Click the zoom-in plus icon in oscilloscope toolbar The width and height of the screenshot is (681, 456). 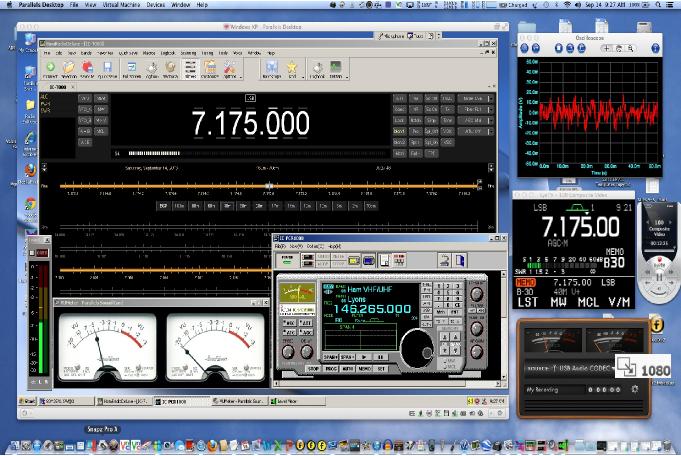click(607, 49)
